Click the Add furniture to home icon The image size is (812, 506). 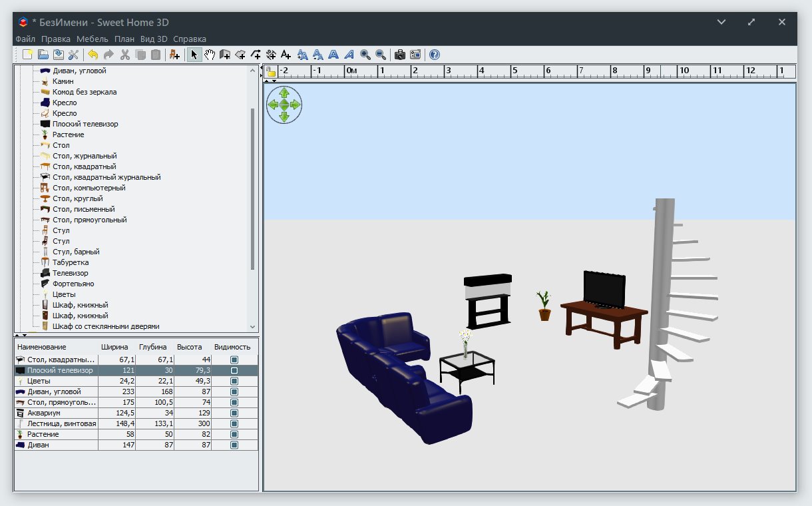pos(174,55)
